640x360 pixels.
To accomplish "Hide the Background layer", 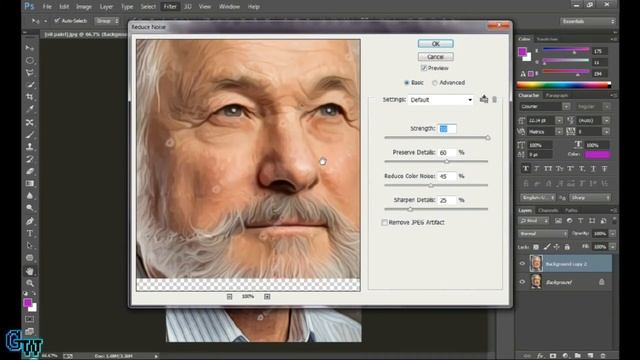I will pos(522,282).
